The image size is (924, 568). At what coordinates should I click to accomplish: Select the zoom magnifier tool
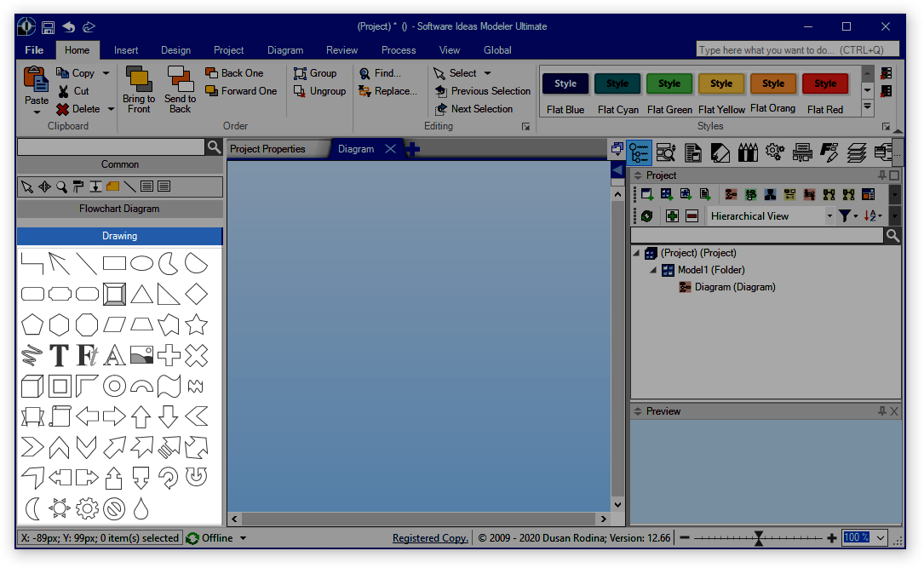click(61, 186)
